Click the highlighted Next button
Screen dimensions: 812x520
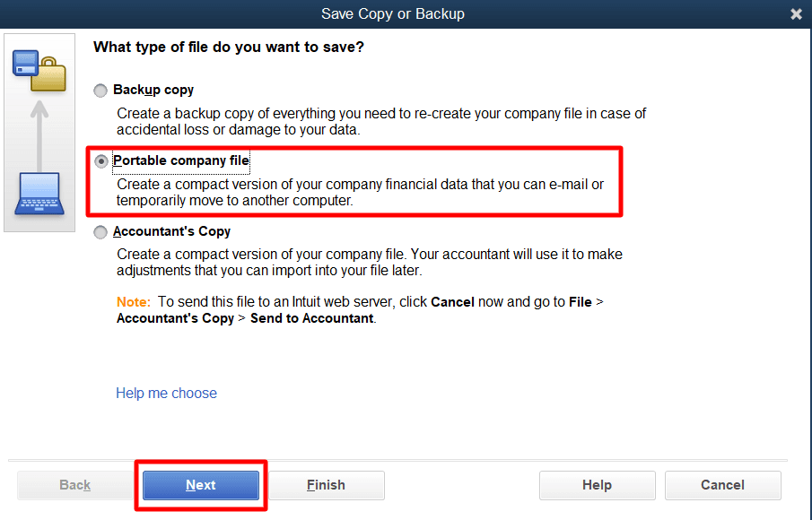click(x=201, y=485)
